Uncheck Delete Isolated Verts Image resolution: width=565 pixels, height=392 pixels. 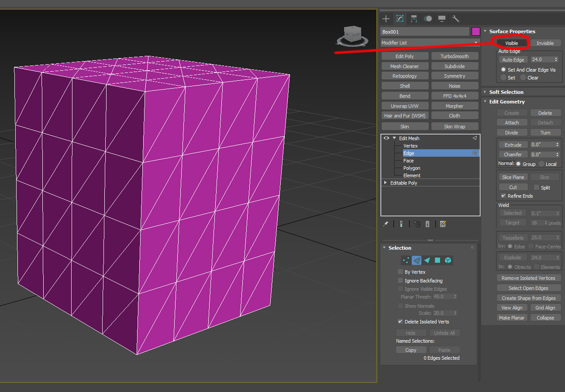coord(400,322)
